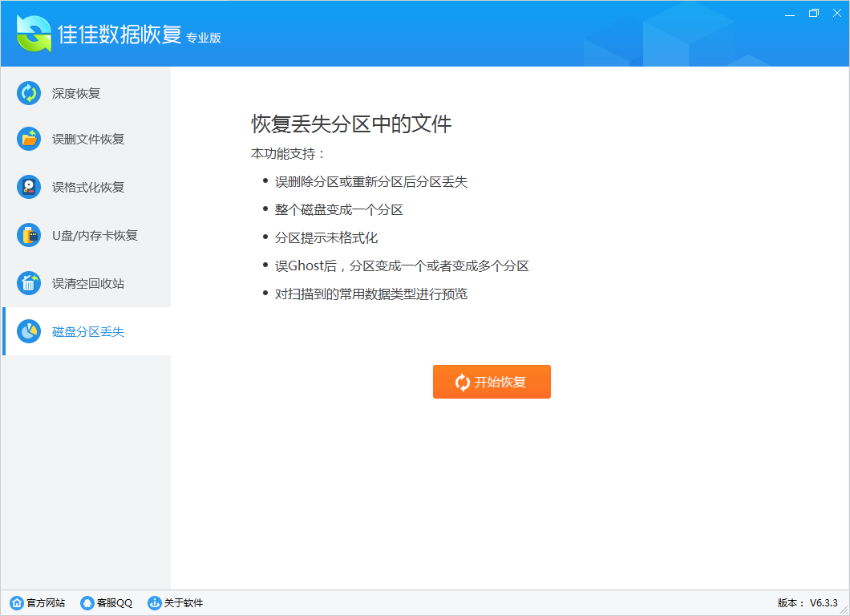Select the 磁盘分区丢失 pie chart icon
Image resolution: width=850 pixels, height=616 pixels.
(27, 330)
